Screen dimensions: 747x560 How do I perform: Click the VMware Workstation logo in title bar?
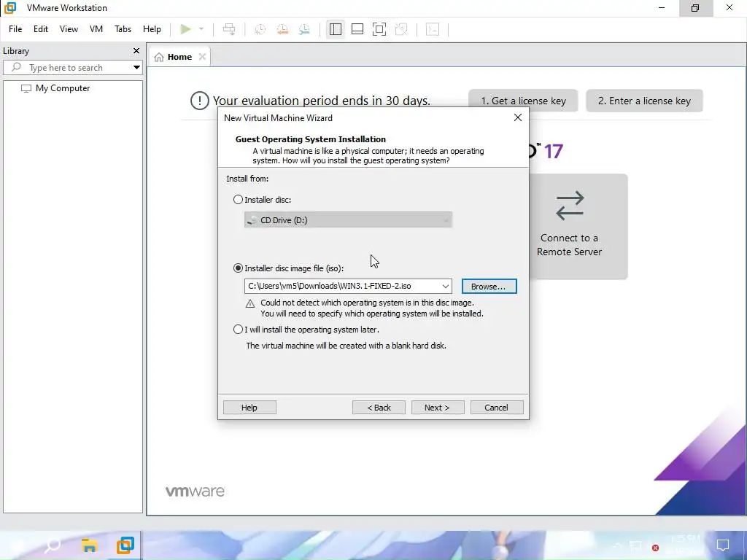[10, 7]
